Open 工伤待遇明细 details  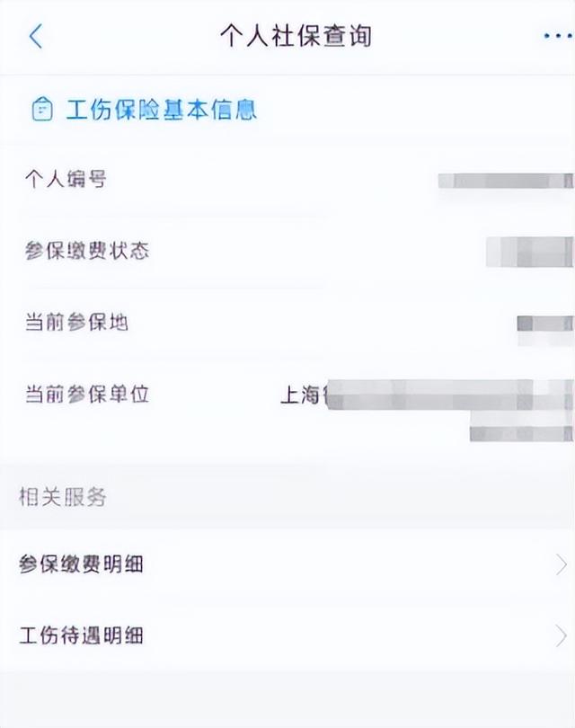click(82, 636)
